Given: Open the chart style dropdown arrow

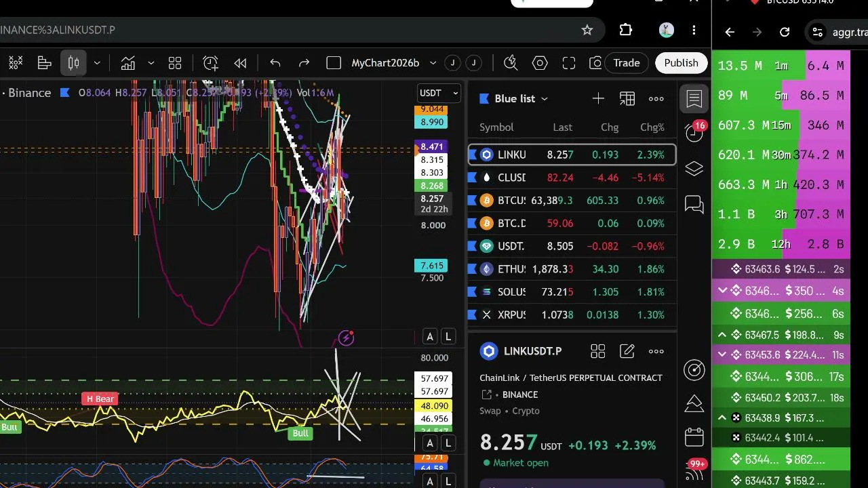Looking at the screenshot, I should pyautogui.click(x=97, y=63).
